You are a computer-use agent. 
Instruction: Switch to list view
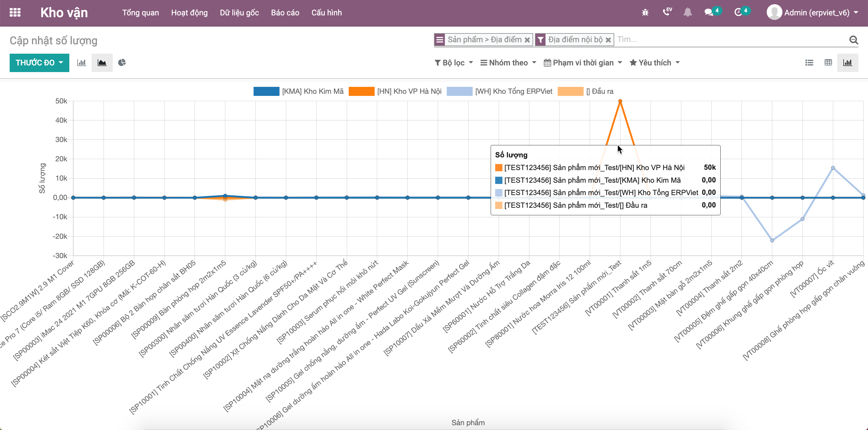809,63
